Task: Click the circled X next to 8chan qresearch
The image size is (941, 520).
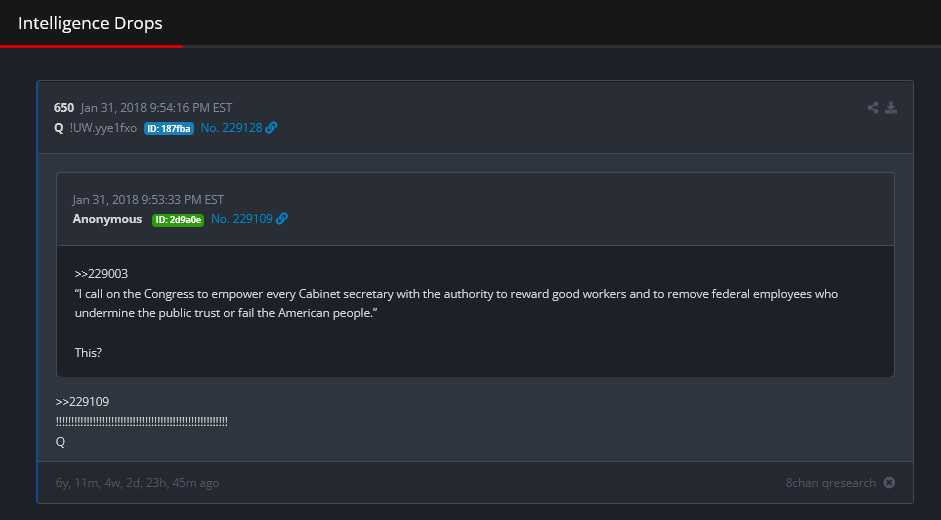Action: coord(889,483)
